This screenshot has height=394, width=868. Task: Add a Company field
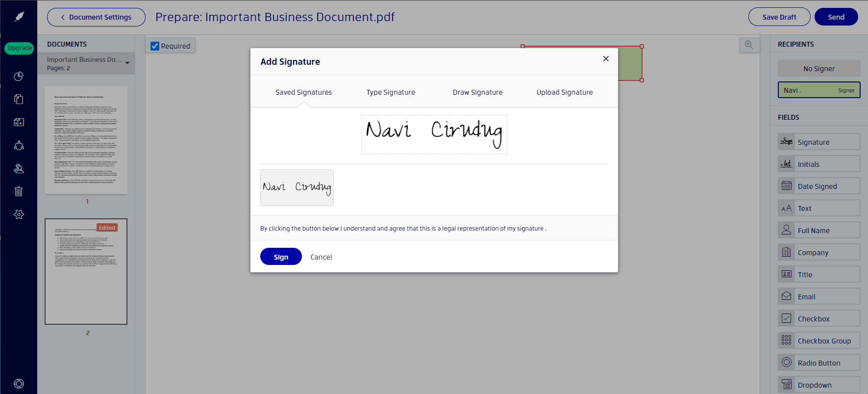tap(819, 252)
